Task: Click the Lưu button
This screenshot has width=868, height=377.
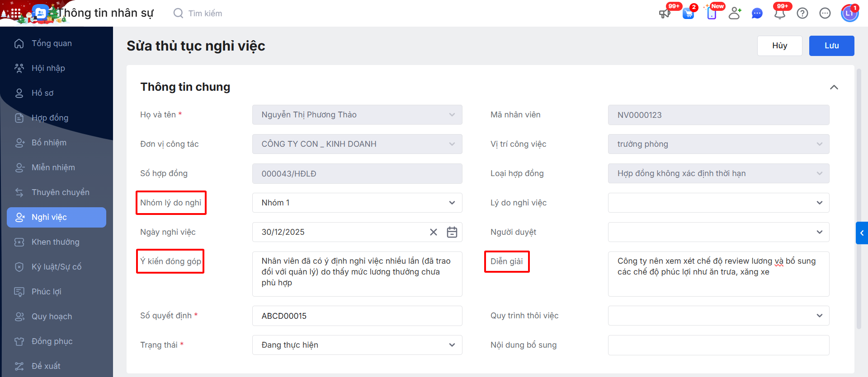Action: [831, 46]
